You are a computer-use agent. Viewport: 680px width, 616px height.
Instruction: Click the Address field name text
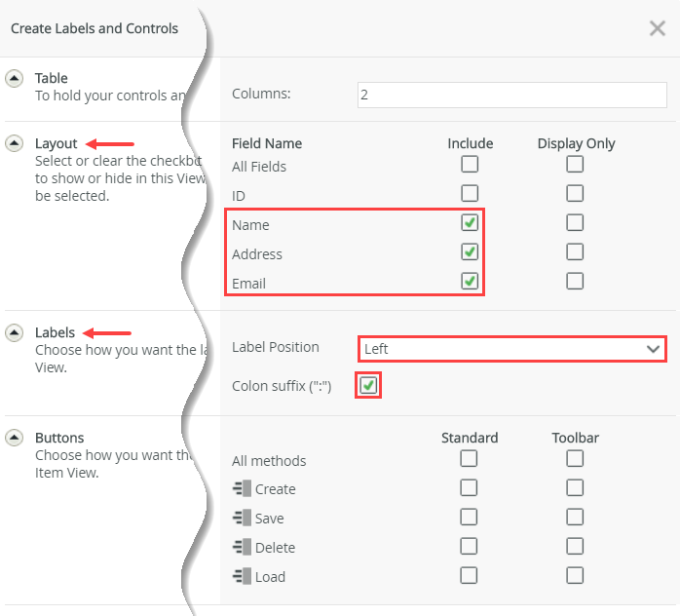[x=257, y=254]
